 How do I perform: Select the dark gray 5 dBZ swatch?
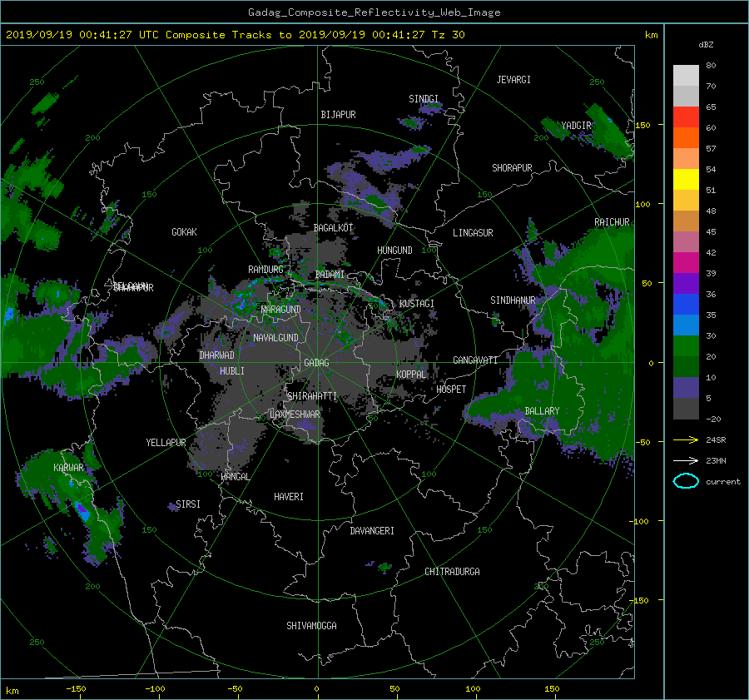(686, 409)
